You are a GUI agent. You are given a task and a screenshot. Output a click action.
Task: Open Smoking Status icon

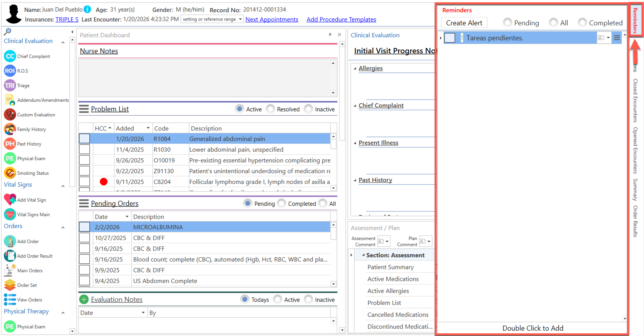click(x=10, y=173)
